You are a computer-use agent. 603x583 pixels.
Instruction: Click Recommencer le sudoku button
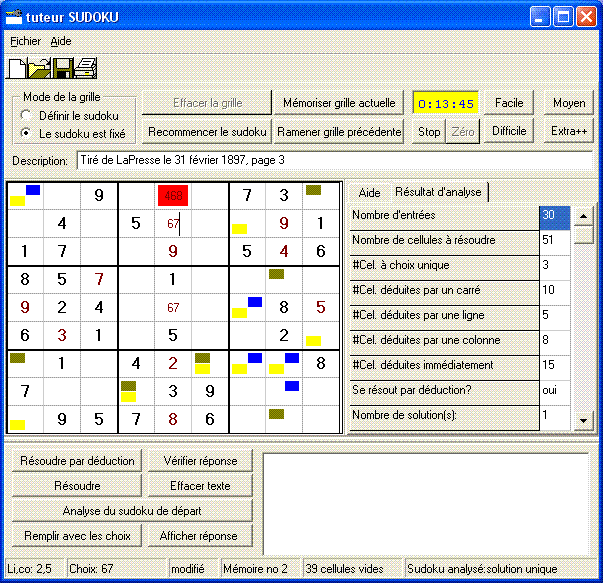click(x=207, y=132)
